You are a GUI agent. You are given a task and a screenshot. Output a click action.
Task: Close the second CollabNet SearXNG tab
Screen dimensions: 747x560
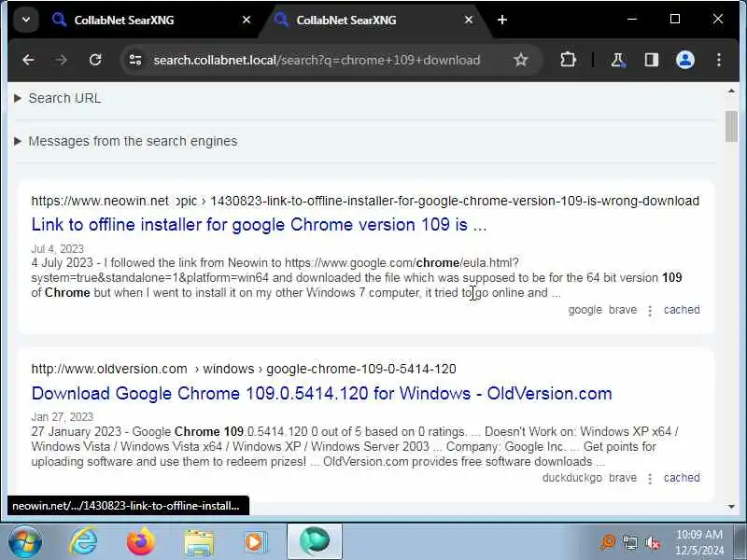click(469, 20)
